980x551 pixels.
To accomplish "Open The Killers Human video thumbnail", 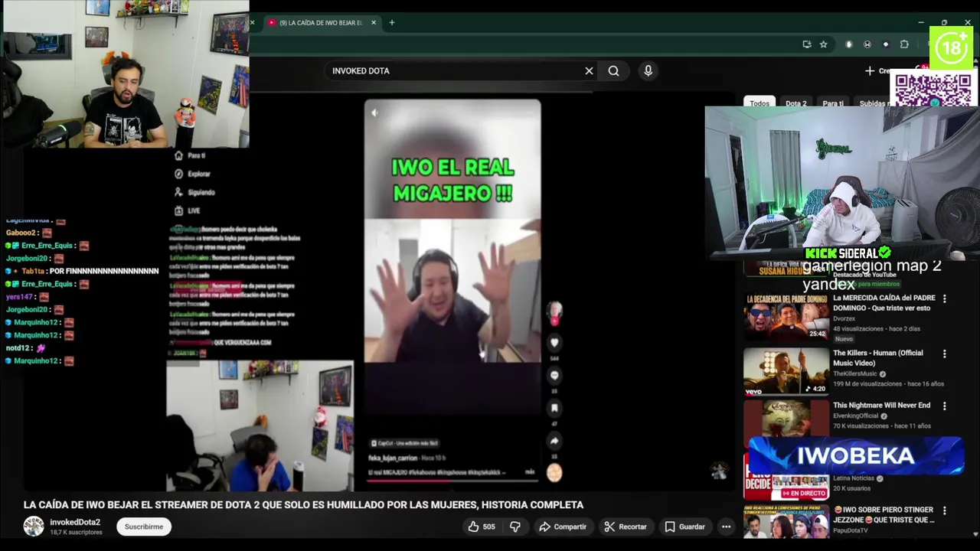I will tap(786, 372).
